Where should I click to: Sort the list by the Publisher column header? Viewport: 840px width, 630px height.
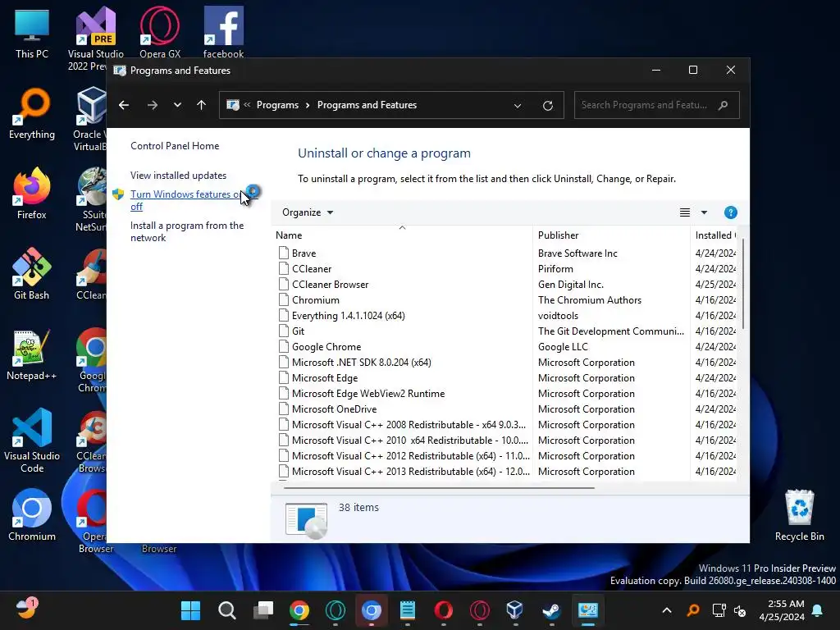click(x=611, y=235)
